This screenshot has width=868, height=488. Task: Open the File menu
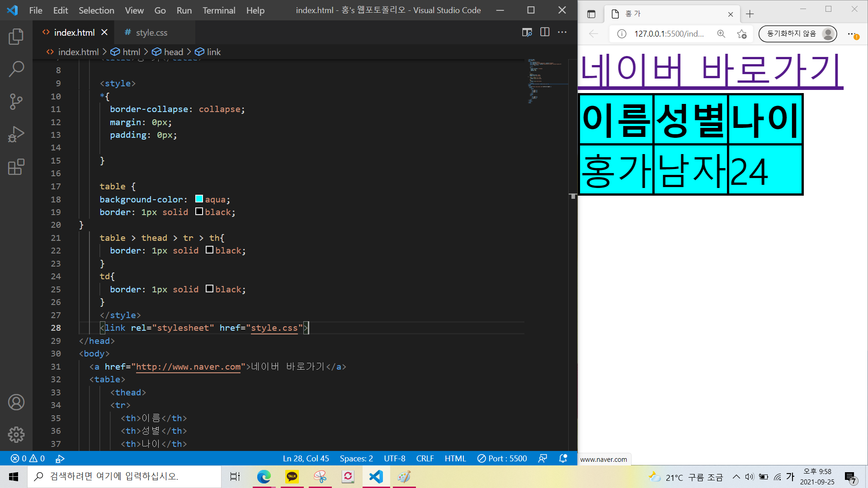point(36,10)
